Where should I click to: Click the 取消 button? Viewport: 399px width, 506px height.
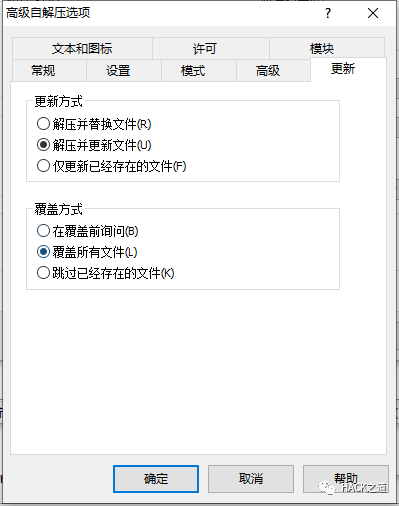click(x=251, y=479)
